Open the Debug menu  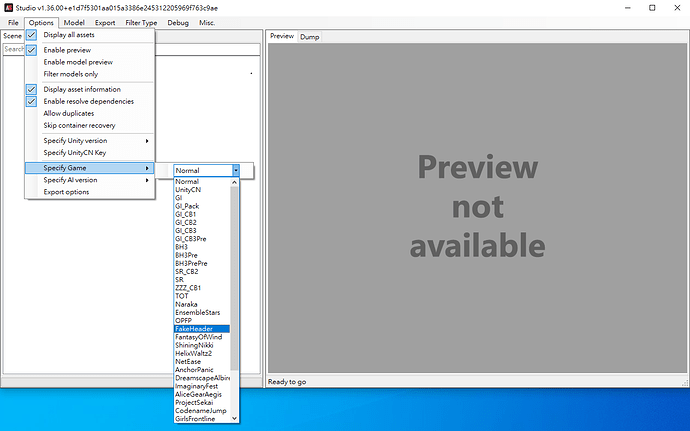tap(178, 22)
